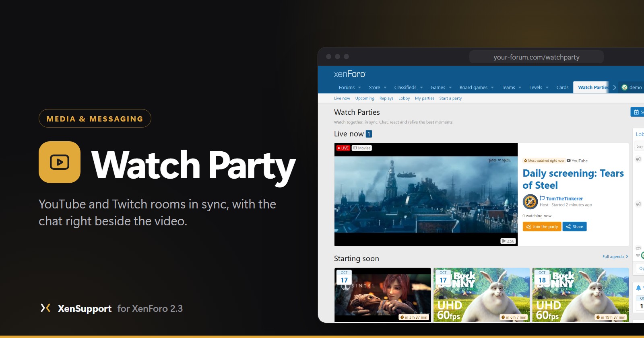Expand the Teams menu arrow
The width and height of the screenshot is (644, 338).
[520, 88]
